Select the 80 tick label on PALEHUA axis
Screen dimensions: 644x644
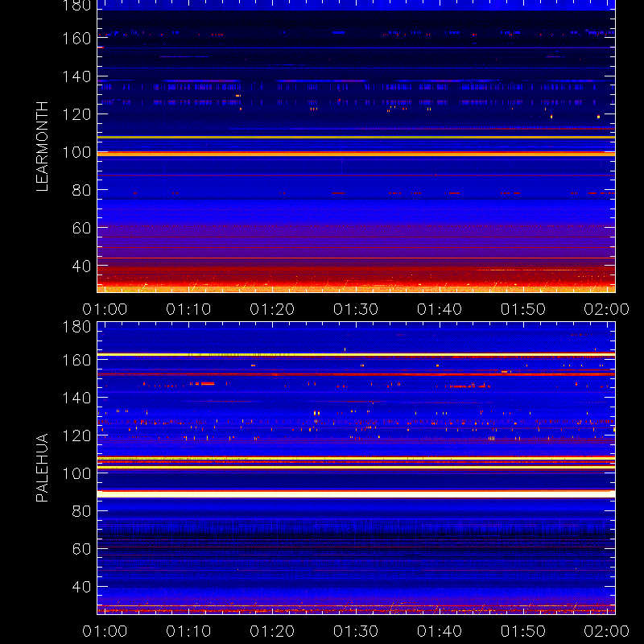point(82,511)
